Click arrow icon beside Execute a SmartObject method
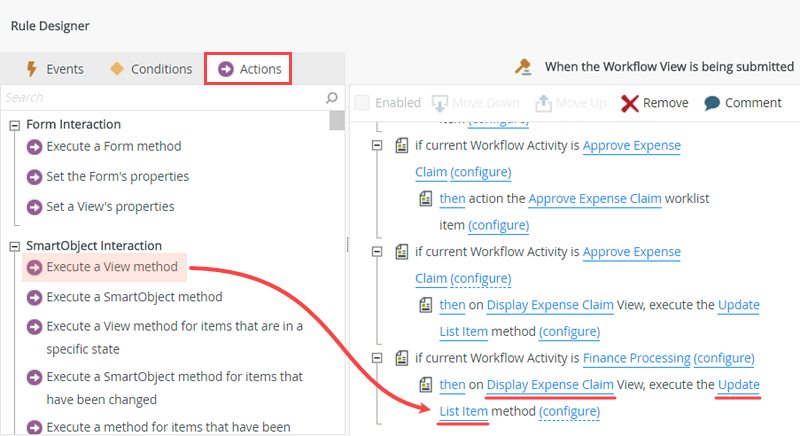Screen dimensions: 800x436 [x=34, y=297]
